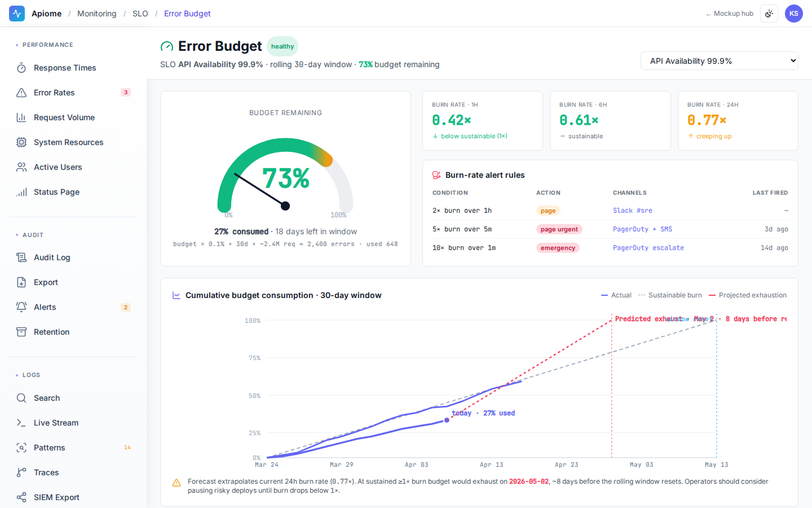Click the 2026-05-02 exhaustion date text
Image resolution: width=812 pixels, height=508 pixels.
click(529, 481)
